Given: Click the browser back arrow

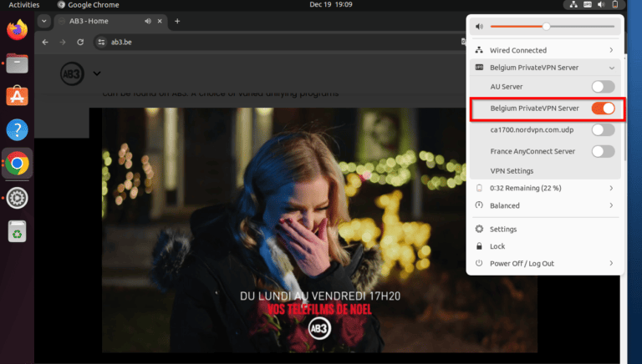Looking at the screenshot, I should pos(44,42).
